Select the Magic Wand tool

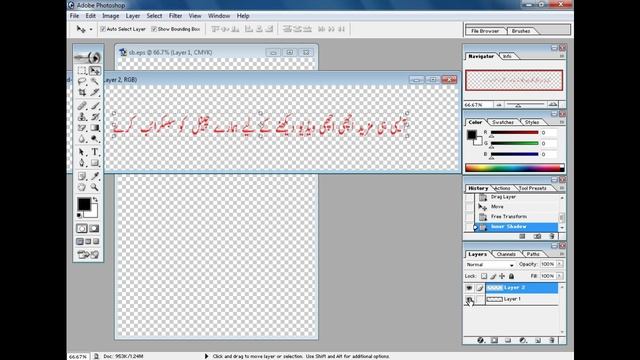pos(95,82)
